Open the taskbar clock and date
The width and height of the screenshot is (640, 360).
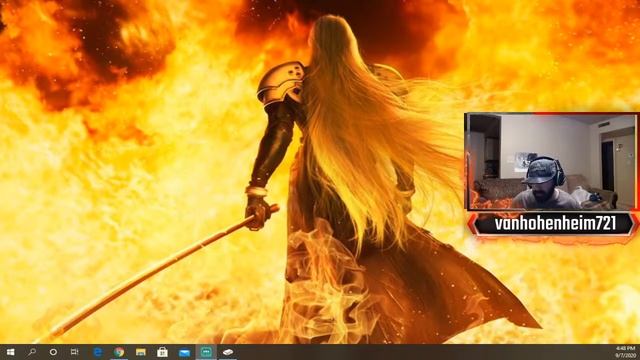[x=626, y=352]
